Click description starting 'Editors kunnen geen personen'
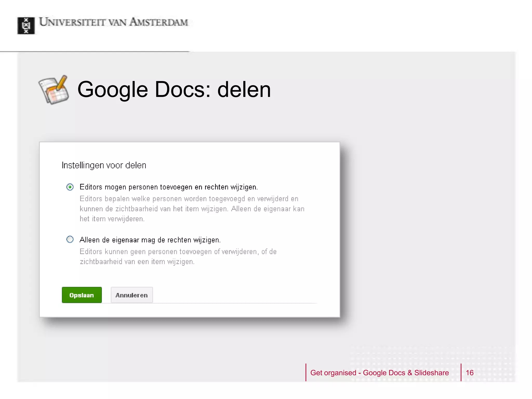532x399 pixels. click(178, 256)
